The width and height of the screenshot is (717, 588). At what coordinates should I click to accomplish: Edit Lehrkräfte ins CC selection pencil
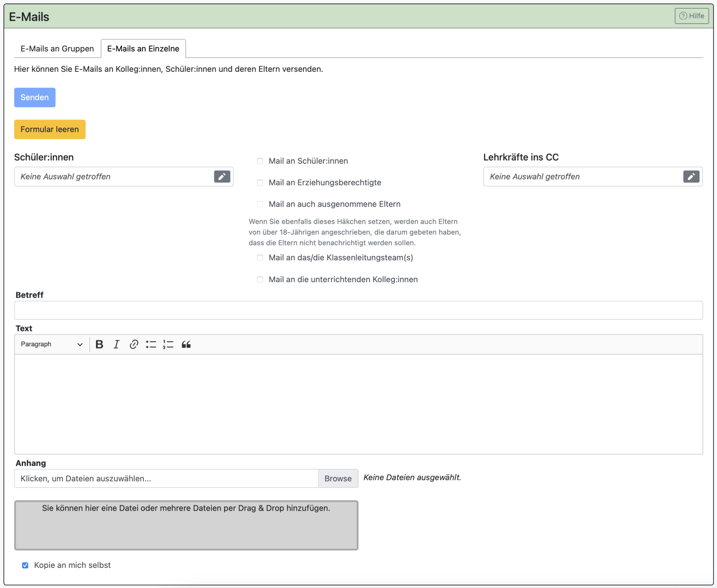pyautogui.click(x=691, y=177)
